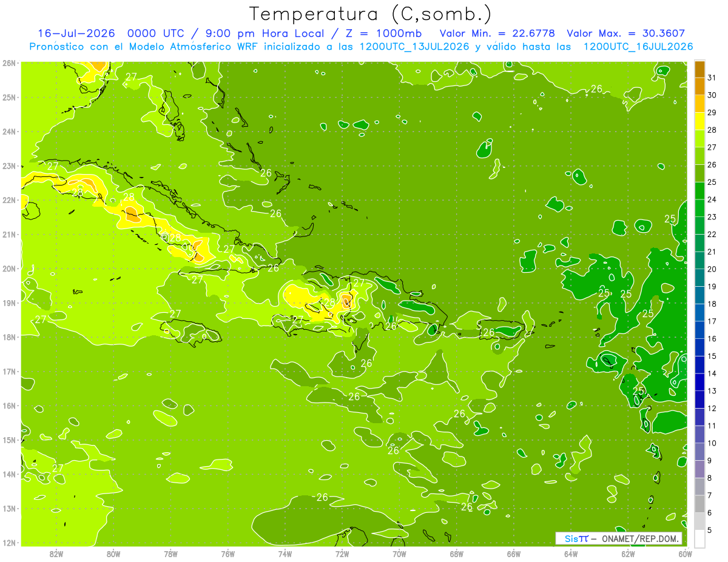This screenshot has height=562, width=728.
Task: Click the gray colorbar swatch between 6 and 7
Action: 699,503
